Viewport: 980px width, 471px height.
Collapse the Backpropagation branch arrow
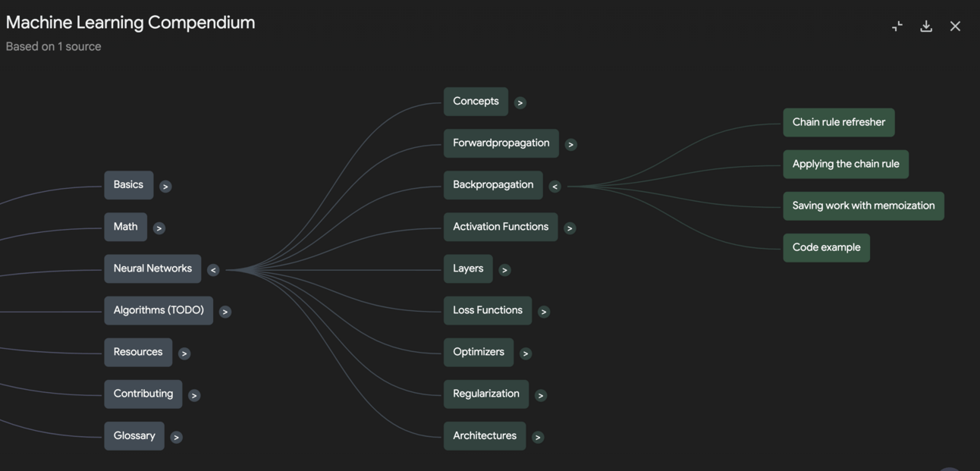pos(554,187)
